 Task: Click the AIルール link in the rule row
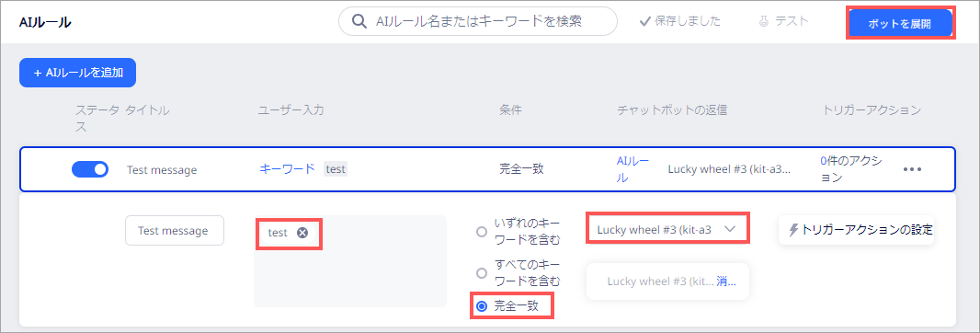click(633, 169)
